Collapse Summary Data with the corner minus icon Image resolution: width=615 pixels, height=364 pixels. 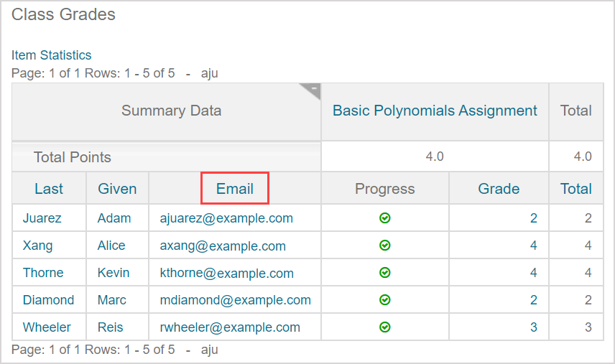pyautogui.click(x=313, y=89)
